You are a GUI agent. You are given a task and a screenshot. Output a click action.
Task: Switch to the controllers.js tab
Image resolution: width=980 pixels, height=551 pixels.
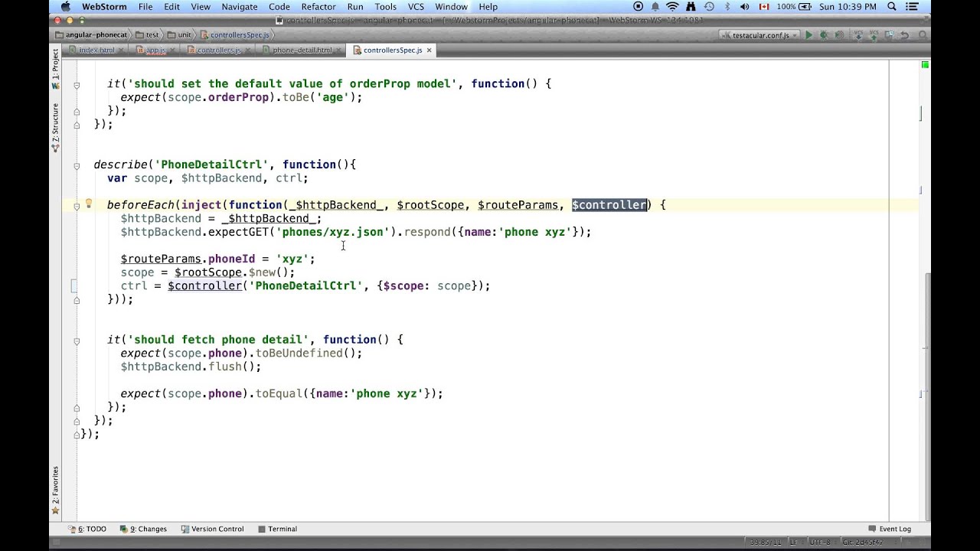click(x=218, y=51)
